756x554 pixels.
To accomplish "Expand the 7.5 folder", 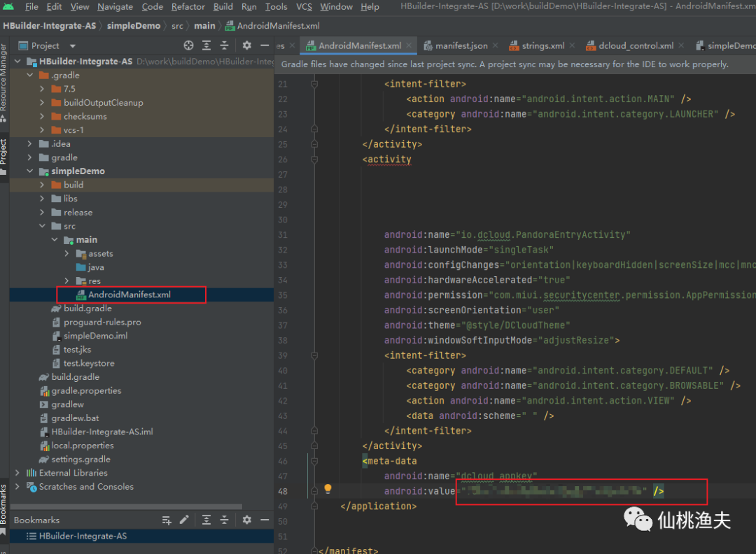I will click(x=43, y=89).
